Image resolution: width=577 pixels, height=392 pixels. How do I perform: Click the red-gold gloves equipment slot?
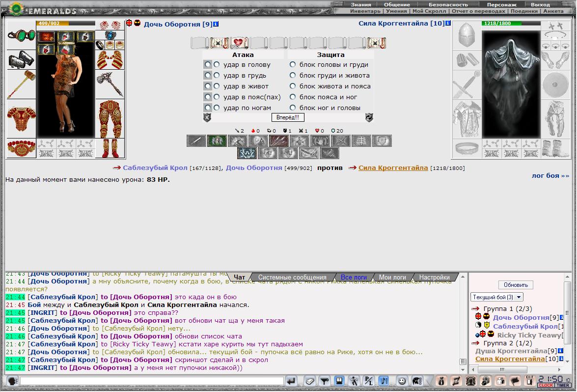110,59
